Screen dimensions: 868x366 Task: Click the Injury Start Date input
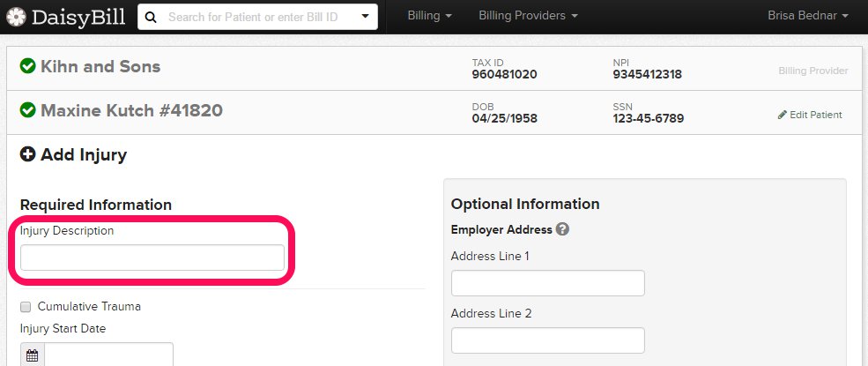point(108,355)
